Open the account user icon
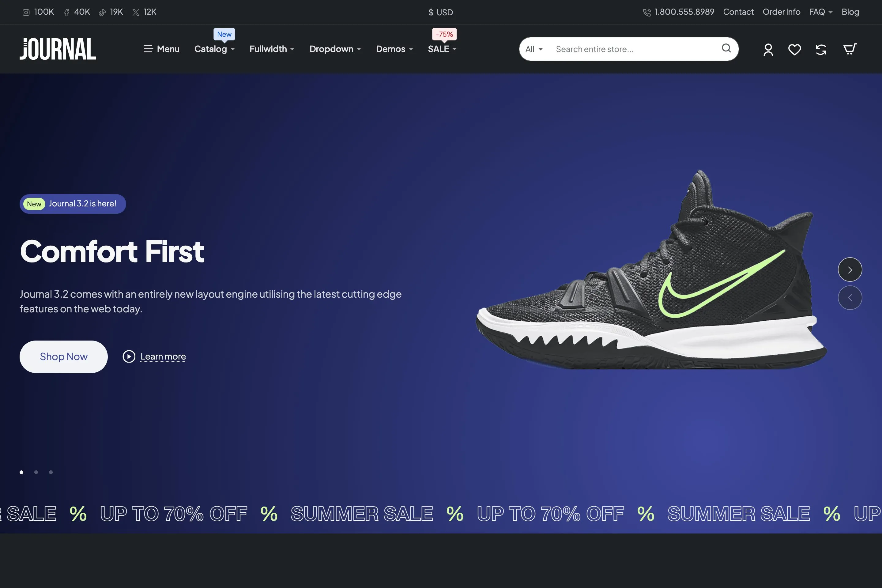 tap(768, 50)
